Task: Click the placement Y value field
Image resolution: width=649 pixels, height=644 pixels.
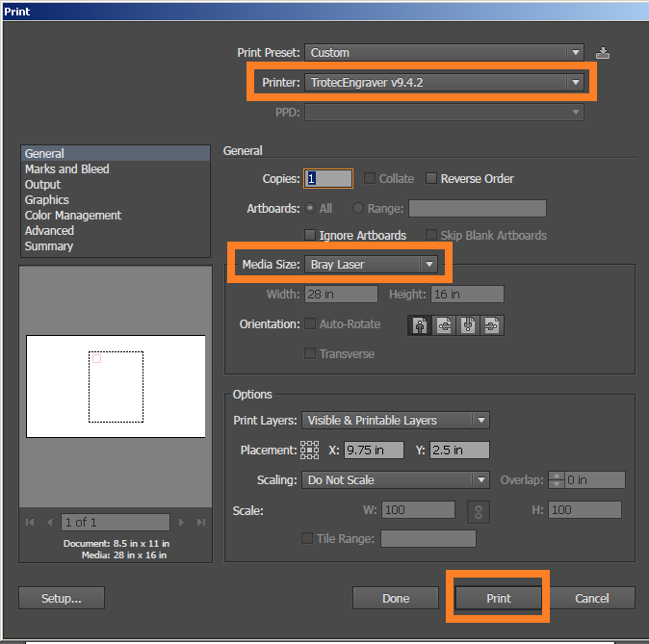Action: point(459,450)
